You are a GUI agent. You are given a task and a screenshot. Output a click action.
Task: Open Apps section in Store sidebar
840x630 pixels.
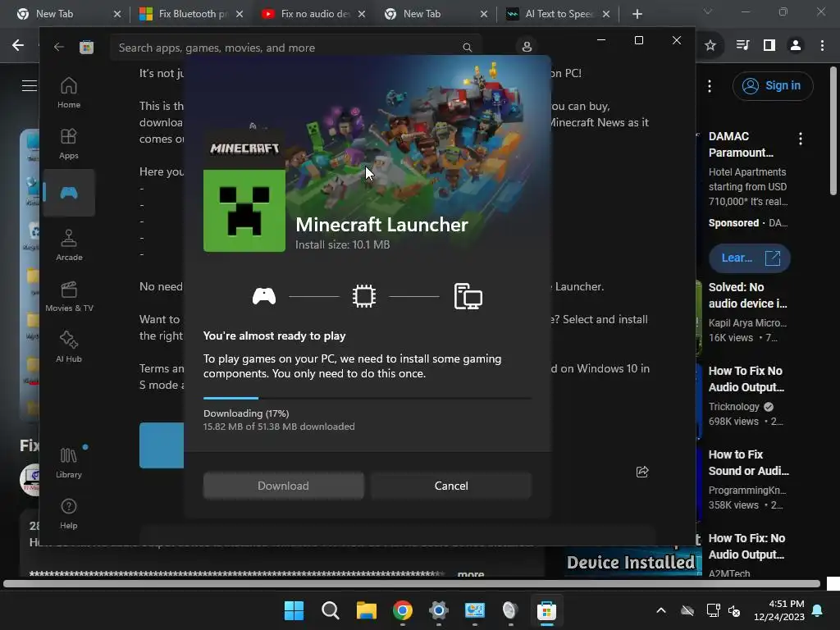pyautogui.click(x=69, y=144)
